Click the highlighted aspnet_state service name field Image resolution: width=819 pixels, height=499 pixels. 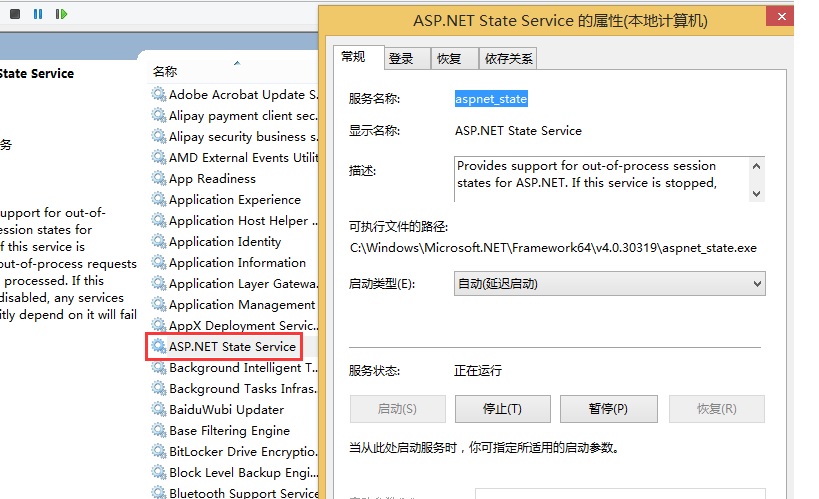click(x=491, y=99)
